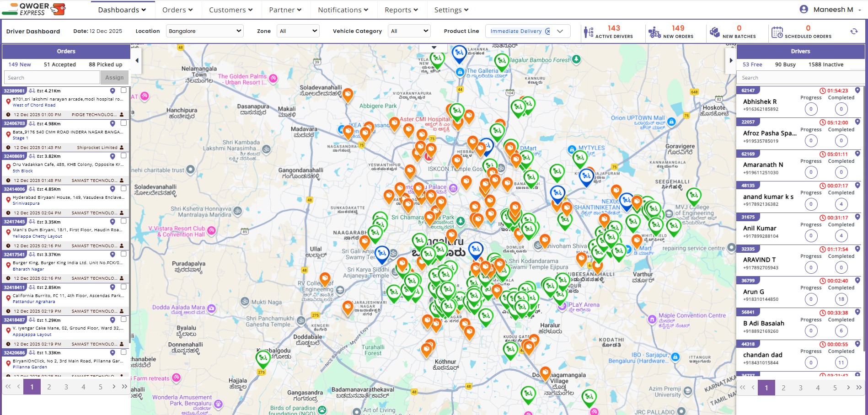Viewport: 868px width, 415px height.
Task: Tick the checkbox for order 32389981
Action: pyautogui.click(x=123, y=90)
